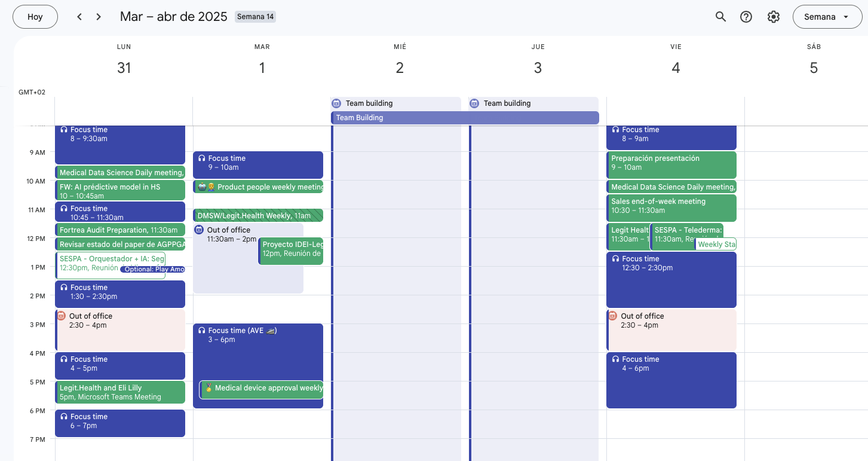Viewport: 868px width, 461px height.
Task: Select Friday 4 date header
Action: 676,68
